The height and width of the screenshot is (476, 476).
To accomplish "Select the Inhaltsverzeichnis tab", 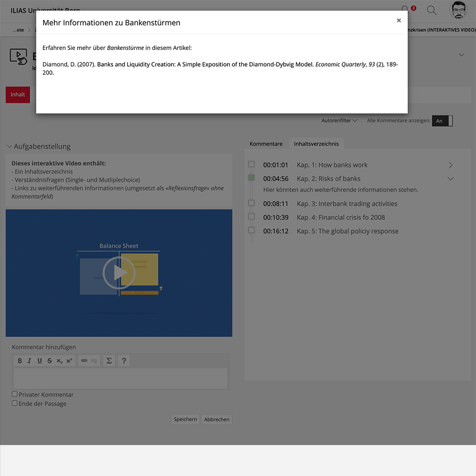I will tap(316, 144).
